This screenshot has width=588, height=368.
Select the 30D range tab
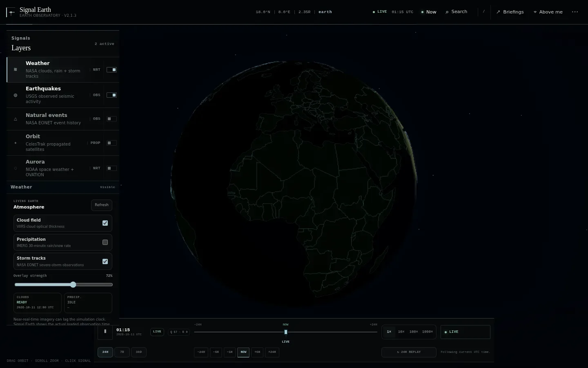click(139, 352)
